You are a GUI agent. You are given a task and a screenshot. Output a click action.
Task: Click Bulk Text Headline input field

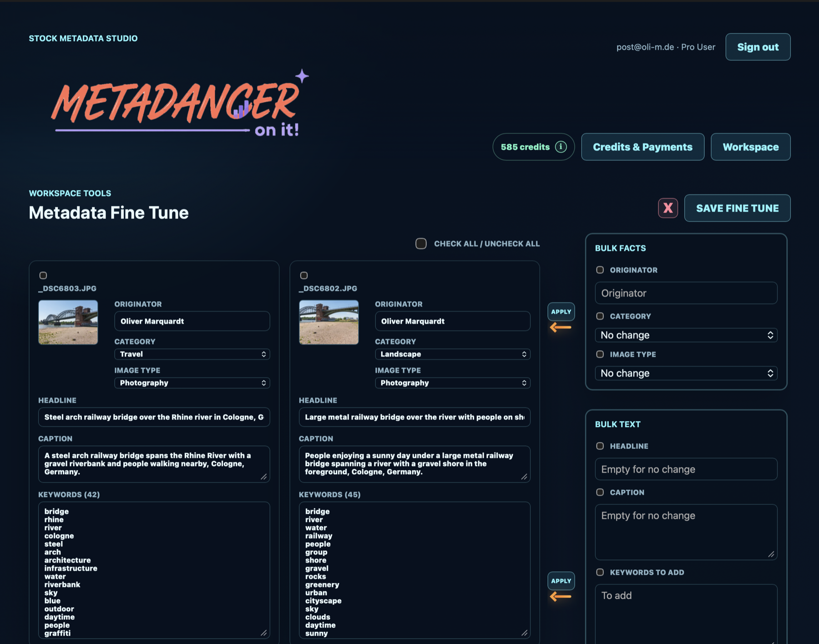(686, 469)
